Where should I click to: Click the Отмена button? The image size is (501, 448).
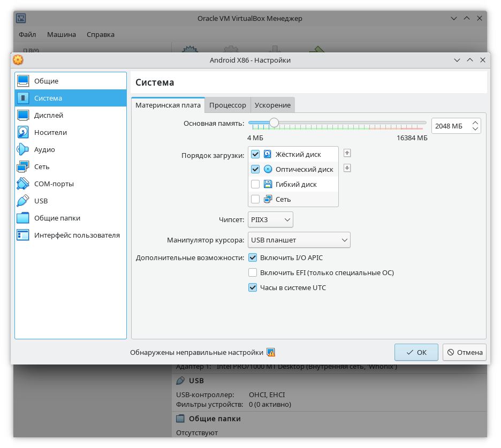(465, 352)
